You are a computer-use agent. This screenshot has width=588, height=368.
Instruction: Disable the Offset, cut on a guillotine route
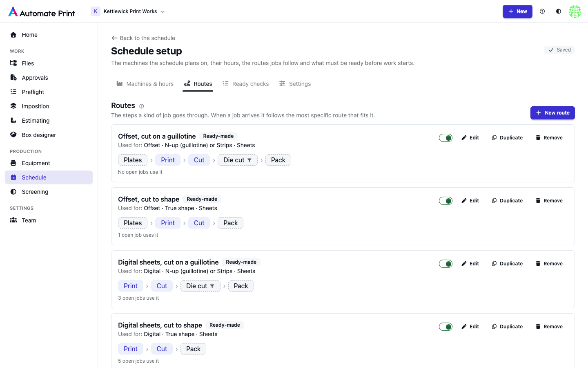[445, 138]
